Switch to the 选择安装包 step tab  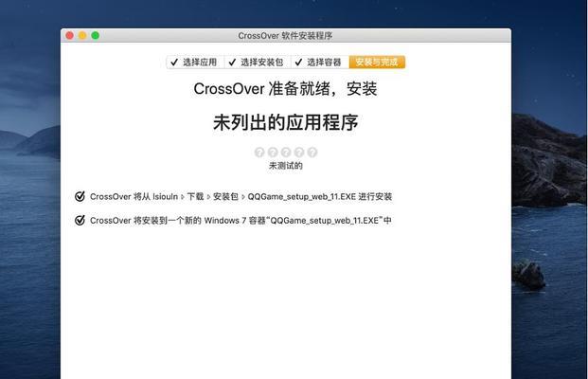pyautogui.click(x=258, y=63)
